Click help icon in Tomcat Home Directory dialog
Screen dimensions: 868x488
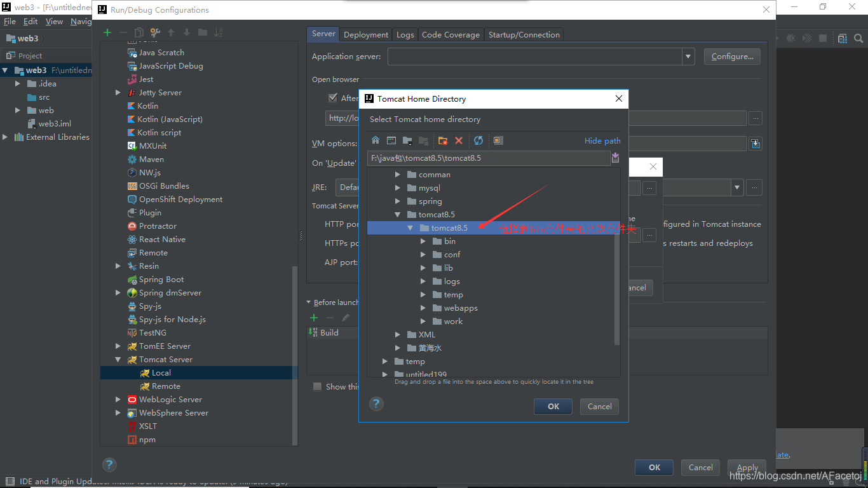pos(376,403)
